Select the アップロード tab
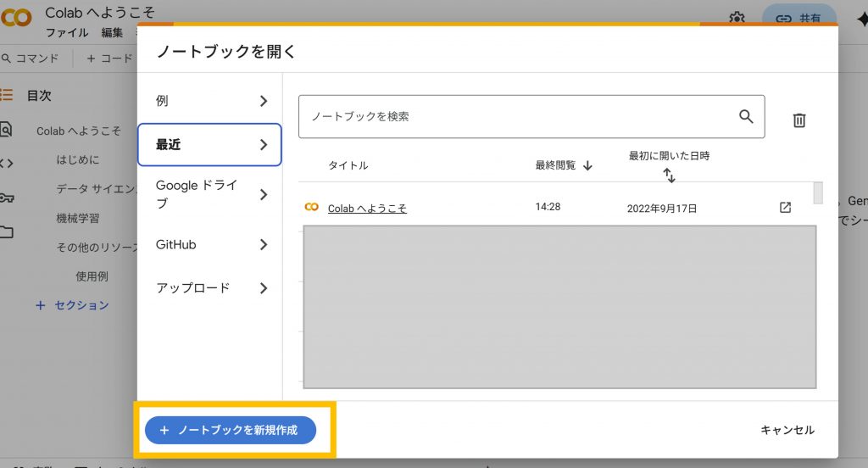Viewport: 868px width, 468px height. pos(210,288)
